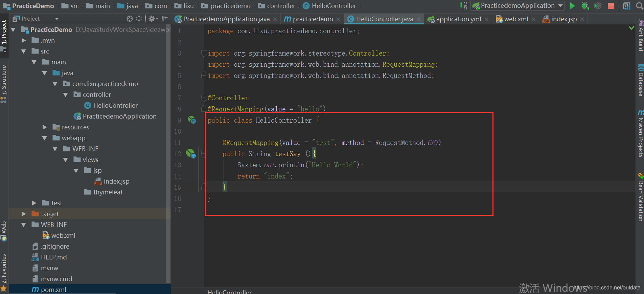Hide the project tool window
This screenshot has width=644, height=294.
point(165,19)
